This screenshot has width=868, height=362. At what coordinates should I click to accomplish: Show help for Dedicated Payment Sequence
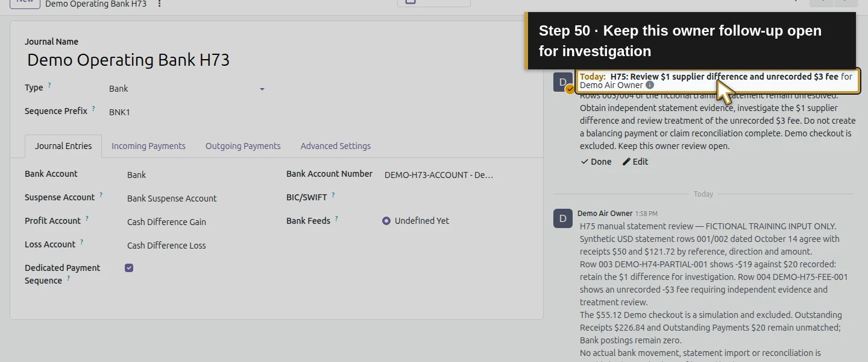(68, 279)
